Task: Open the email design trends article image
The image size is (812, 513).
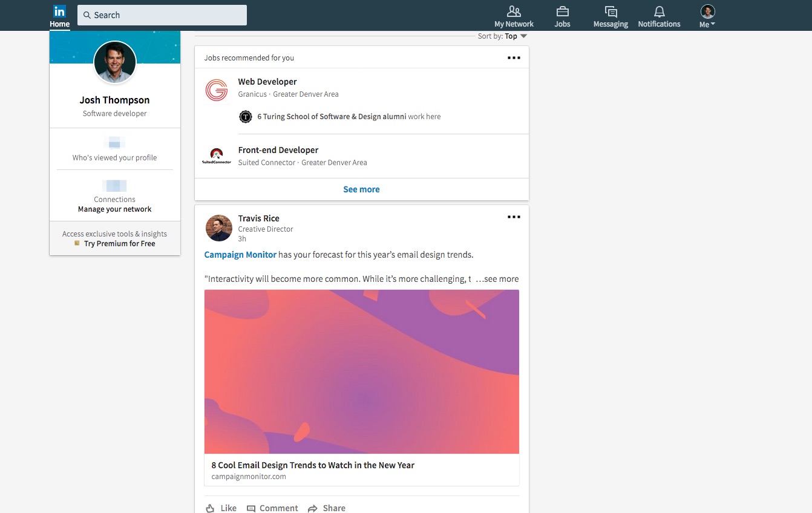Action: click(362, 371)
